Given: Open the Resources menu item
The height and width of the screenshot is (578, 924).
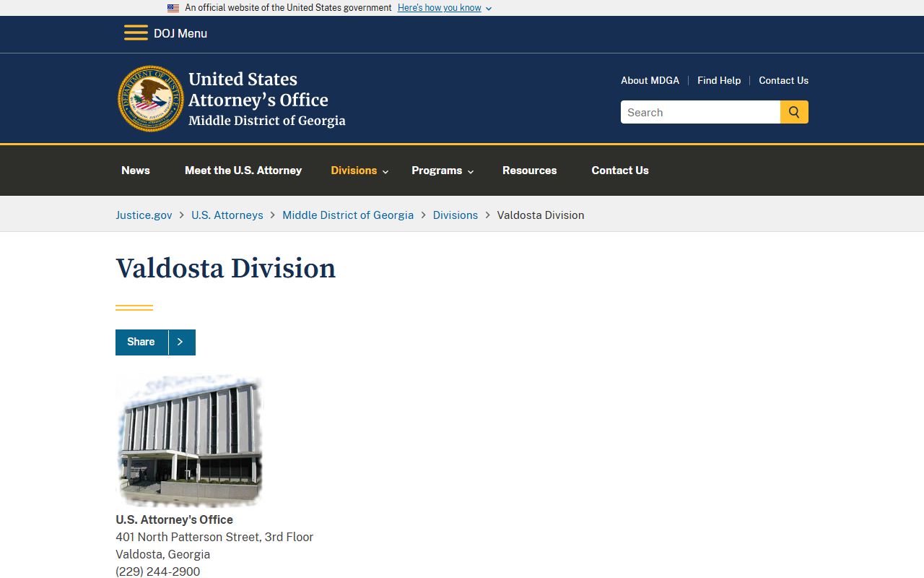Looking at the screenshot, I should point(530,171).
